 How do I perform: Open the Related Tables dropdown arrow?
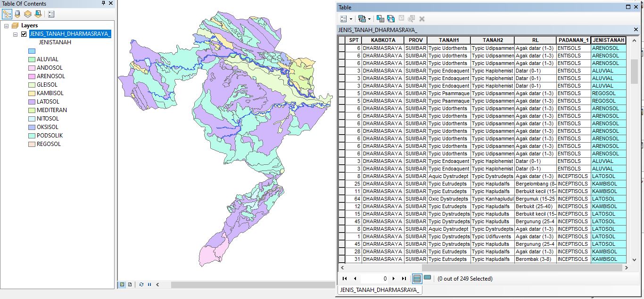[x=369, y=18]
